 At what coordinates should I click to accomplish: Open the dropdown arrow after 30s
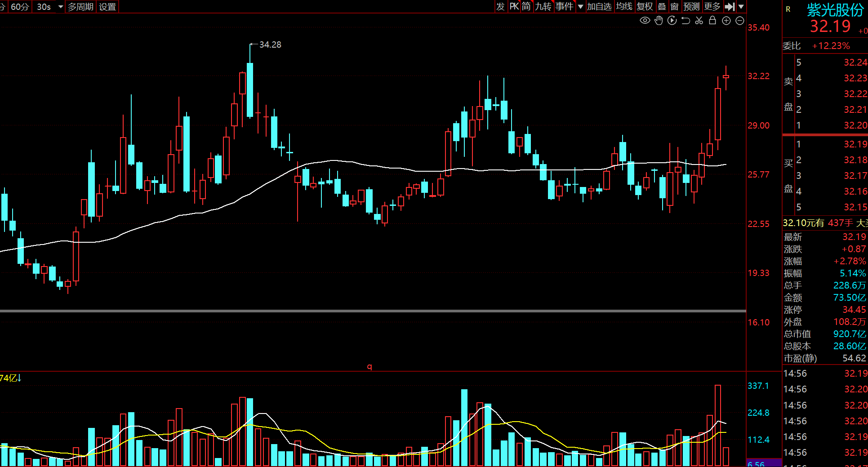coord(61,7)
